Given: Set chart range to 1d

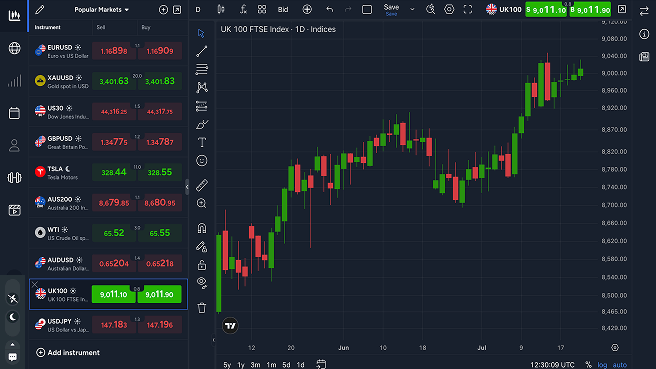Looking at the screenshot, I should [300, 365].
